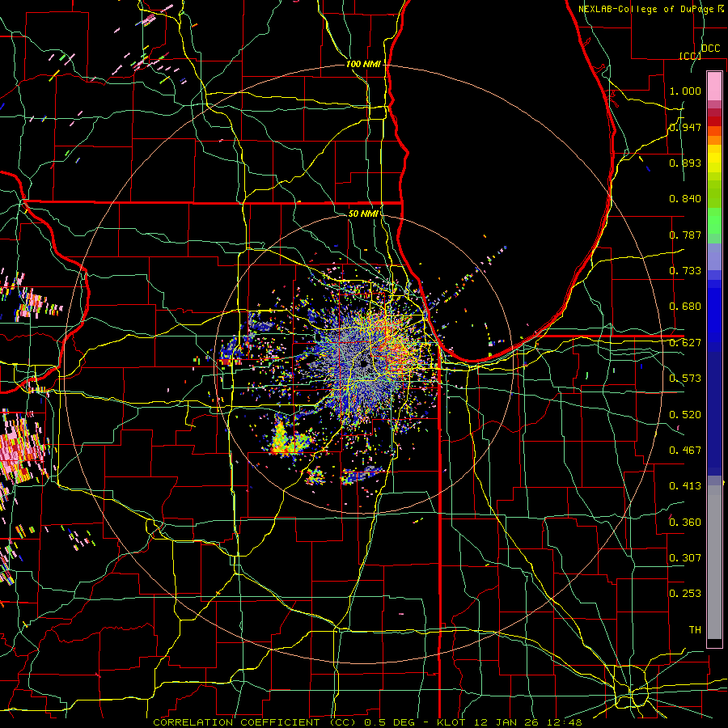Viewport: 728px width, 728px height.
Task: Select the 0.413 scale value
Action: click(685, 486)
